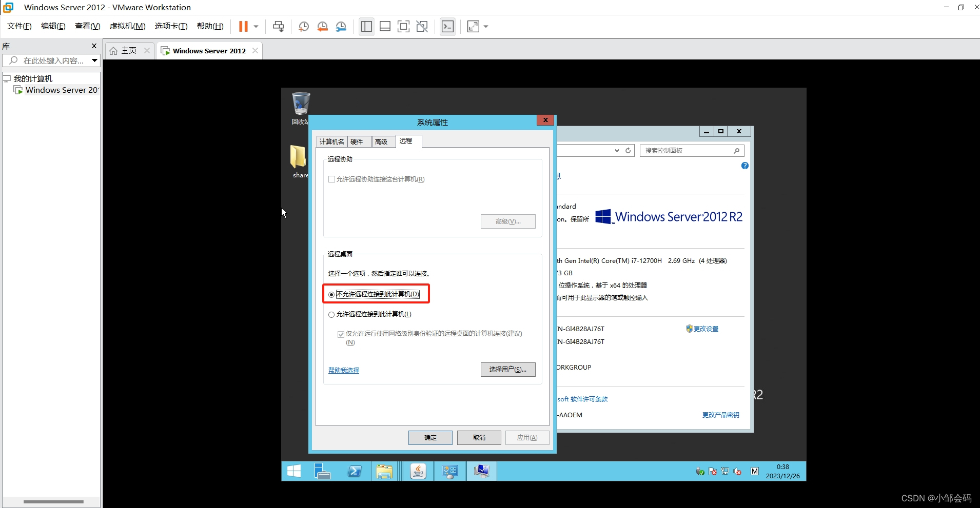Image resolution: width=980 pixels, height=508 pixels.
Task: Click the network tray icon
Action: (725, 472)
